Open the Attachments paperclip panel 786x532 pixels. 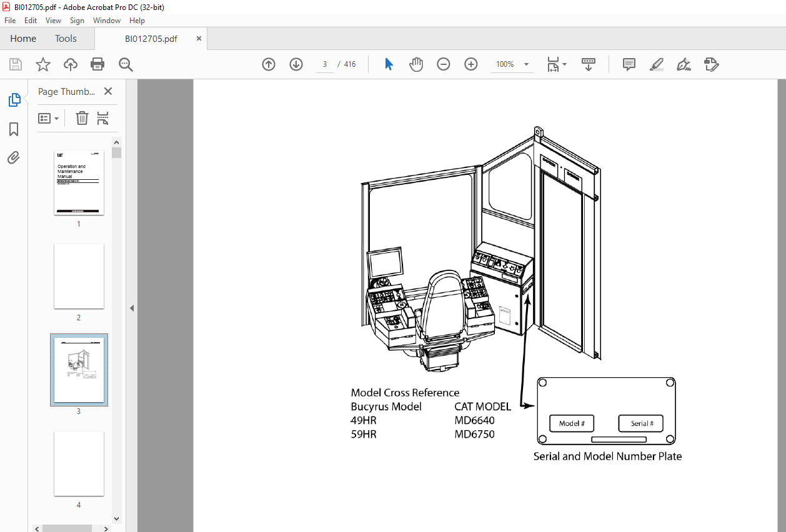pos(14,157)
